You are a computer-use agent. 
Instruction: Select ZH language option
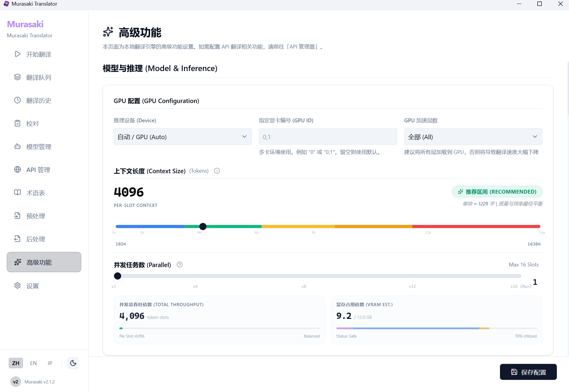(16, 363)
